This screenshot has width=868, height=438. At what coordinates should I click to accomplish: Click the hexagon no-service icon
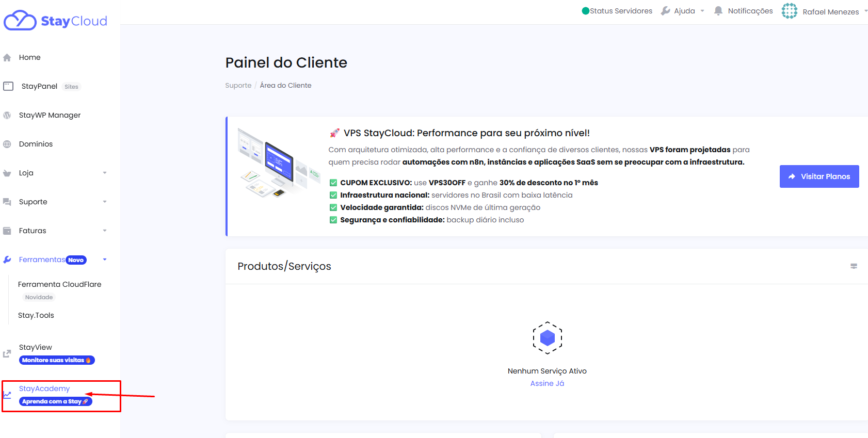547,338
